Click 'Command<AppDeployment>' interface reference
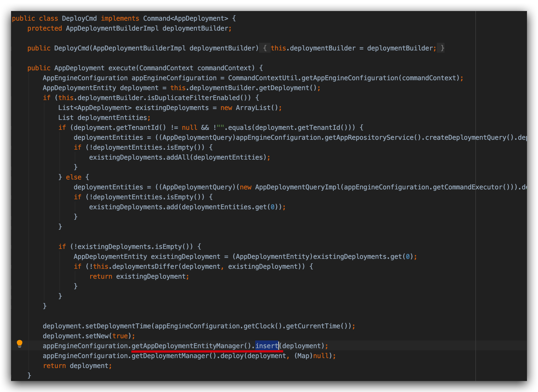Screen dimensions: 538x392 pyautogui.click(x=185, y=18)
